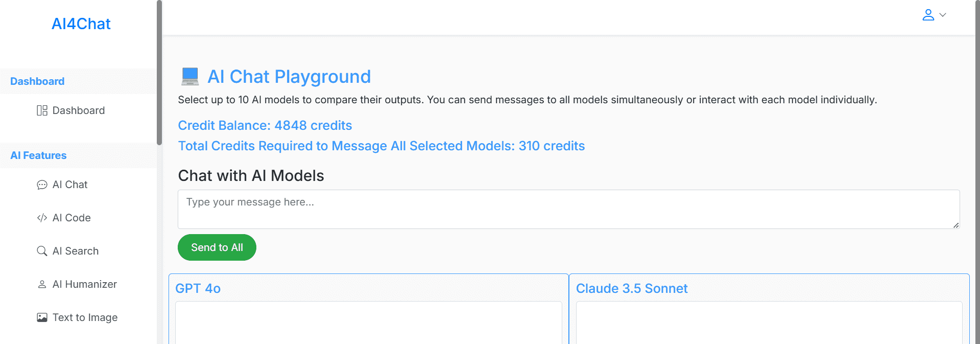Click the AI Features section header

(38, 155)
